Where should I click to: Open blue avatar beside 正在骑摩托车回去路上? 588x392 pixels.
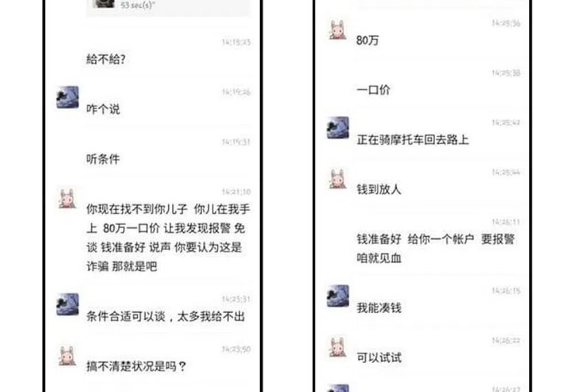coord(338,128)
